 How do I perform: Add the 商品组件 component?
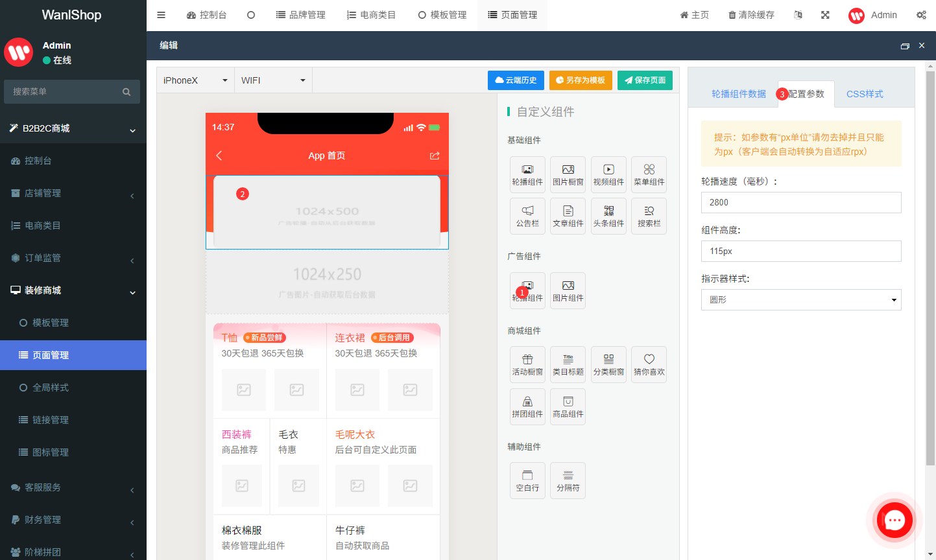point(568,406)
